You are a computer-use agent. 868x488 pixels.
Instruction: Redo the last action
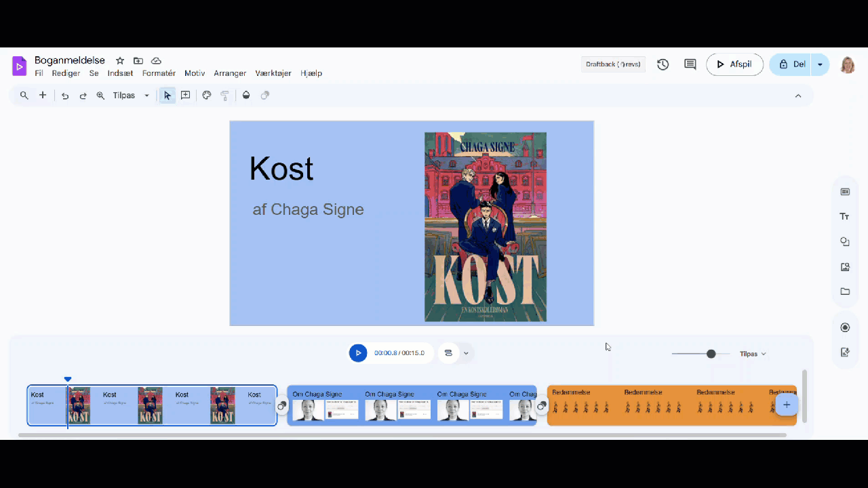point(83,96)
